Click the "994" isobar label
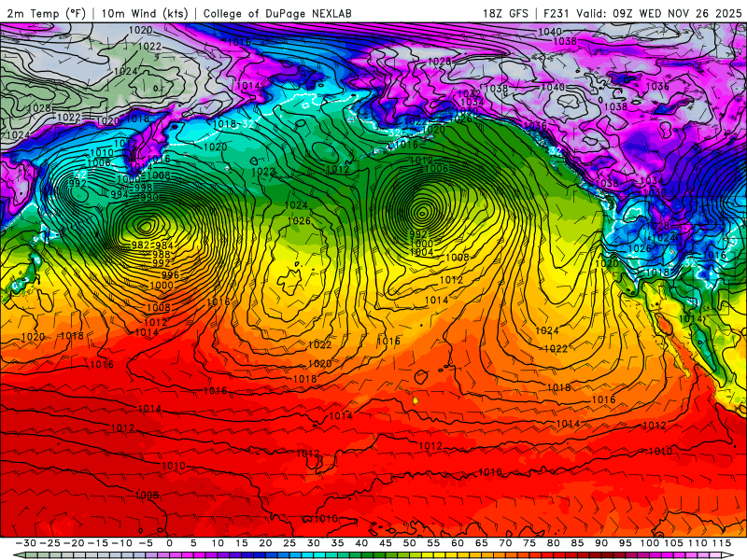The image size is (747, 560). [120, 194]
